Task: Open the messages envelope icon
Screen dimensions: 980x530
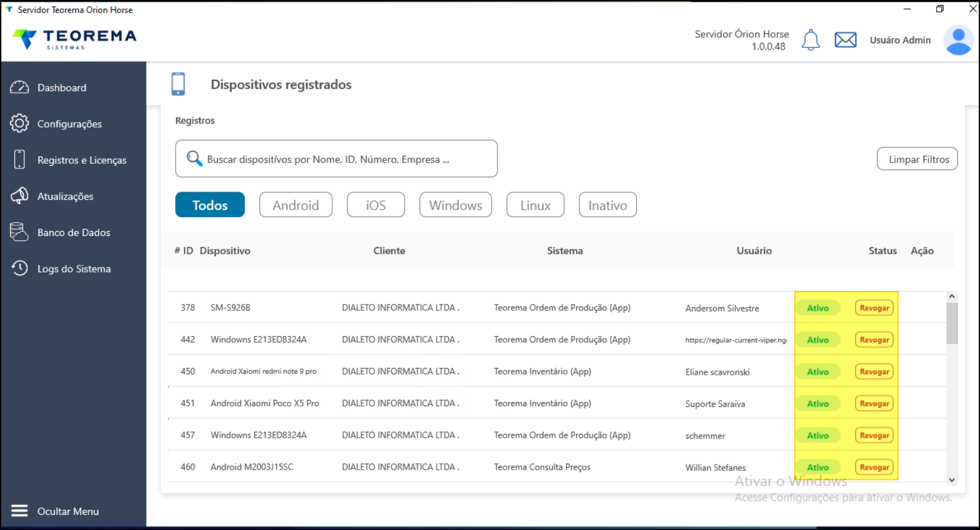Action: pos(846,40)
